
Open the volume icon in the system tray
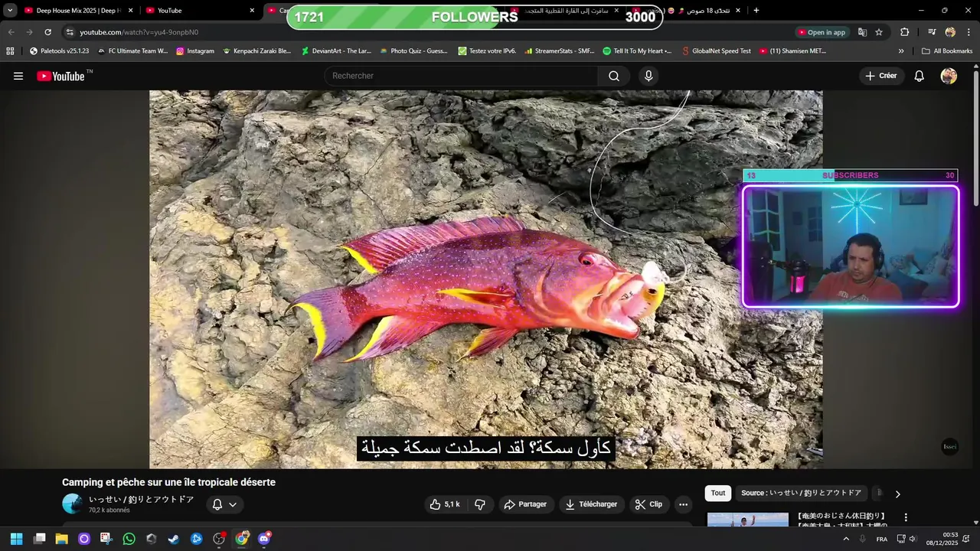tap(913, 539)
